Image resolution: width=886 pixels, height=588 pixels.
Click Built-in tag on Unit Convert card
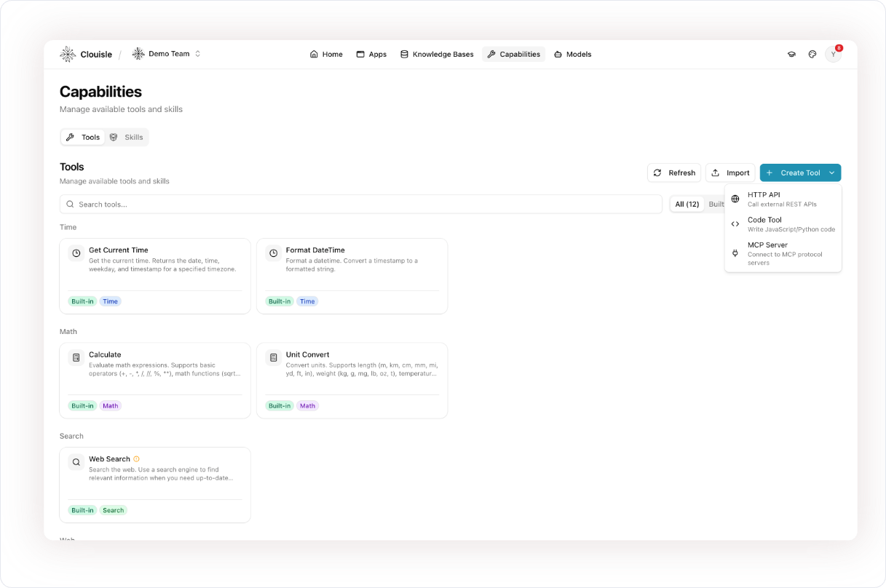(280, 406)
